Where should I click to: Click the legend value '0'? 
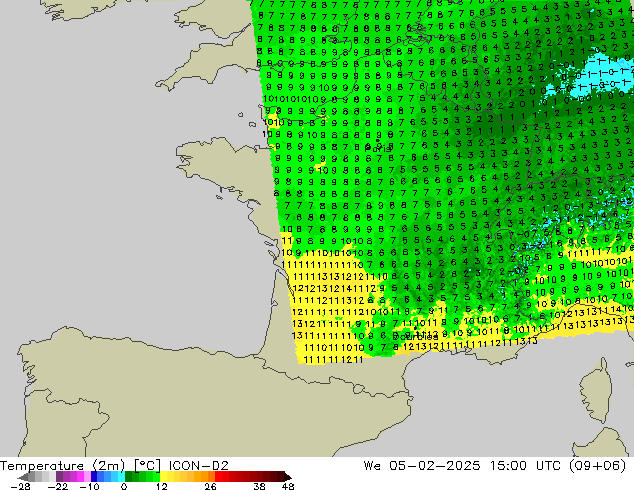[x=124, y=486]
